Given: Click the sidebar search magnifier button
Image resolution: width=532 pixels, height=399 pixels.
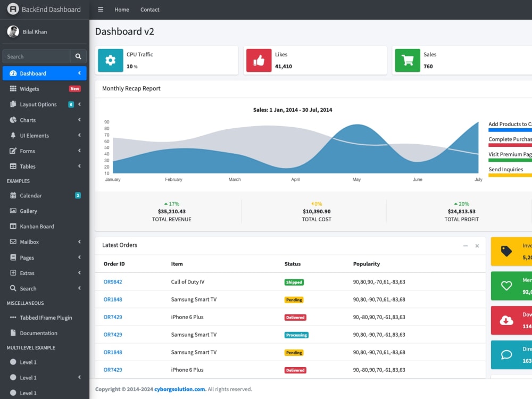Looking at the screenshot, I should (78, 56).
